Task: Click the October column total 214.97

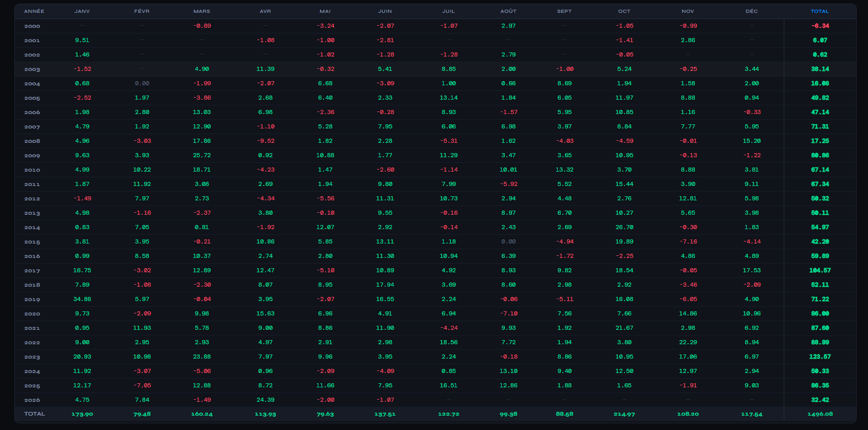Action: pos(625,414)
